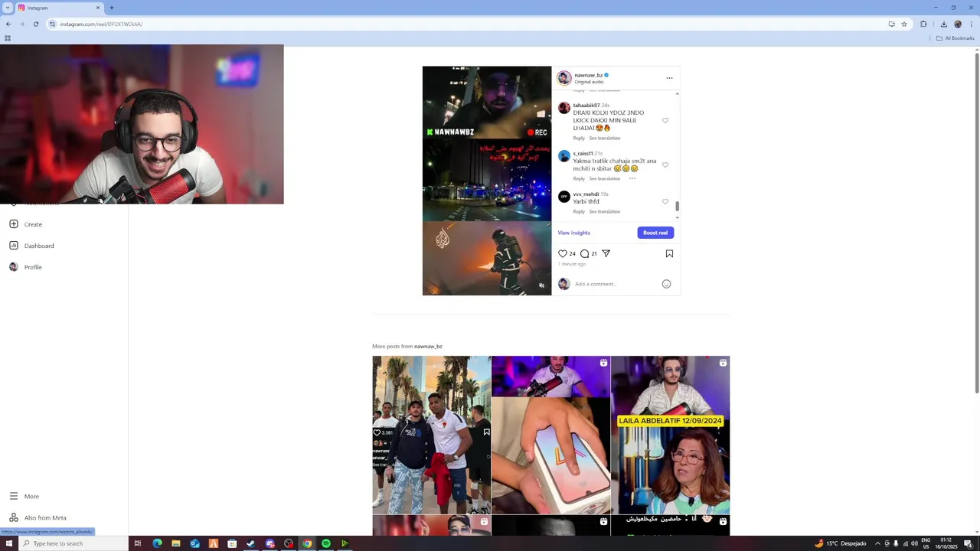This screenshot has height=551, width=980.
Task: Open Spotify from the taskbar
Action: [325, 543]
